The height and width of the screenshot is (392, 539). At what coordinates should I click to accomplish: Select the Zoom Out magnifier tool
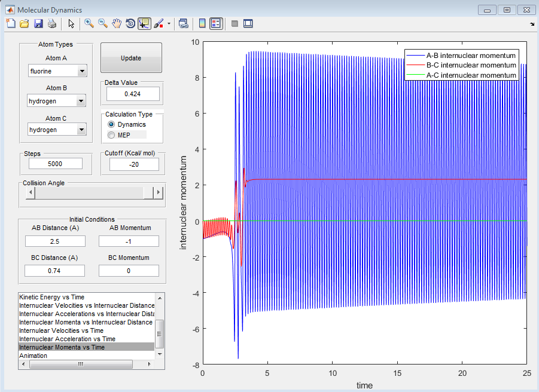pos(103,23)
